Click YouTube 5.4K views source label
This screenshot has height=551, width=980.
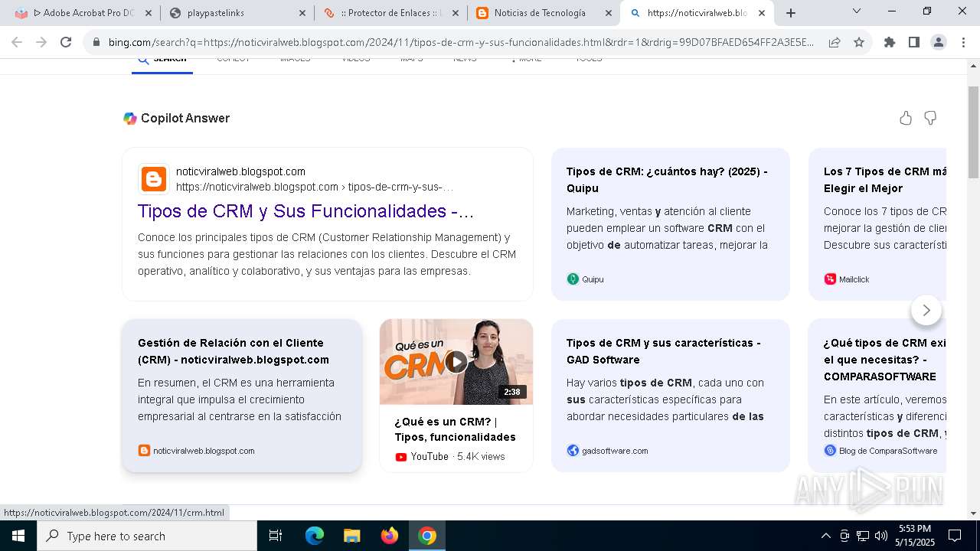point(450,457)
